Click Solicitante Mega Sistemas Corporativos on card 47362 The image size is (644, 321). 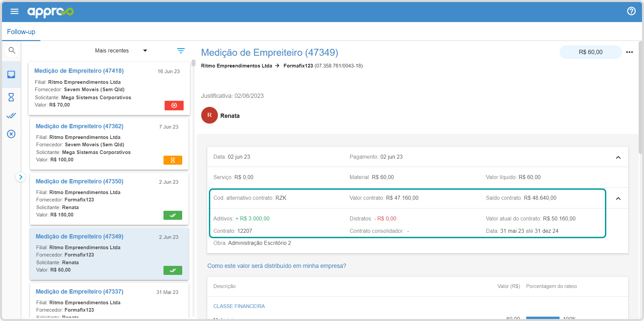point(83,152)
